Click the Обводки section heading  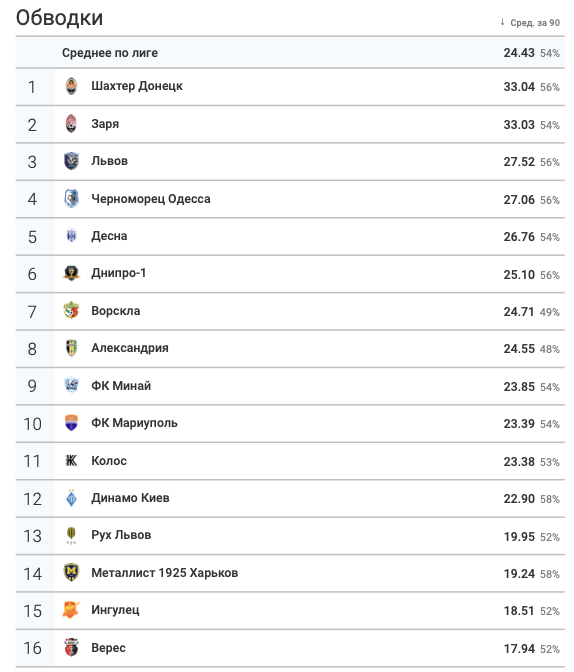click(60, 18)
